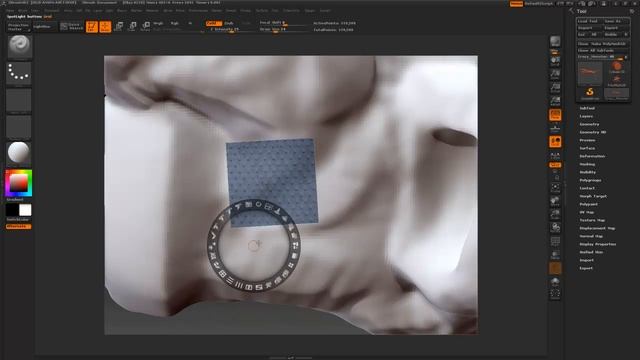Viewport: 640px width, 360px height.
Task: Expand the Morph Target subpalette
Action: coord(593,196)
